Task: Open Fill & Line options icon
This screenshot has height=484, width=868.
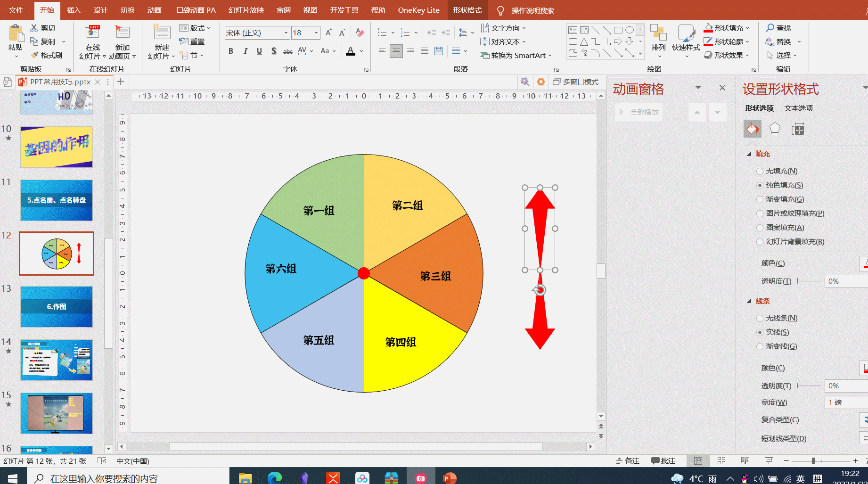Action: (x=753, y=129)
